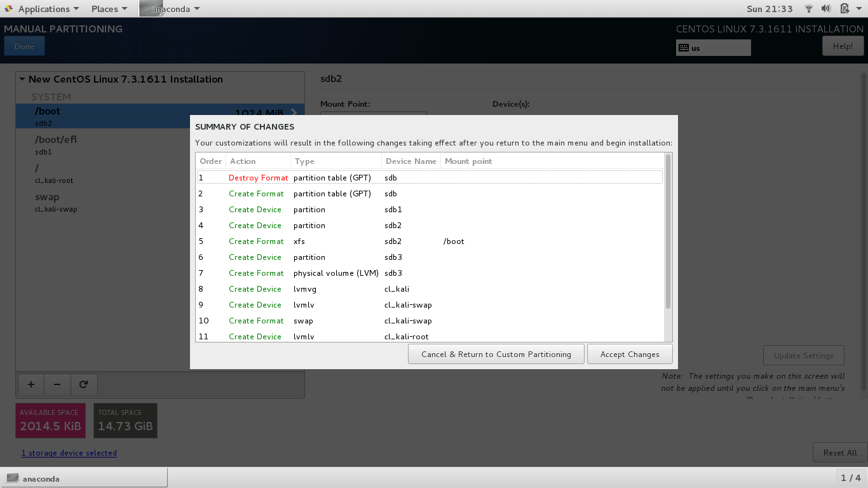Click the Update Settings button
Viewport: 868px width, 488px height.
click(x=804, y=355)
